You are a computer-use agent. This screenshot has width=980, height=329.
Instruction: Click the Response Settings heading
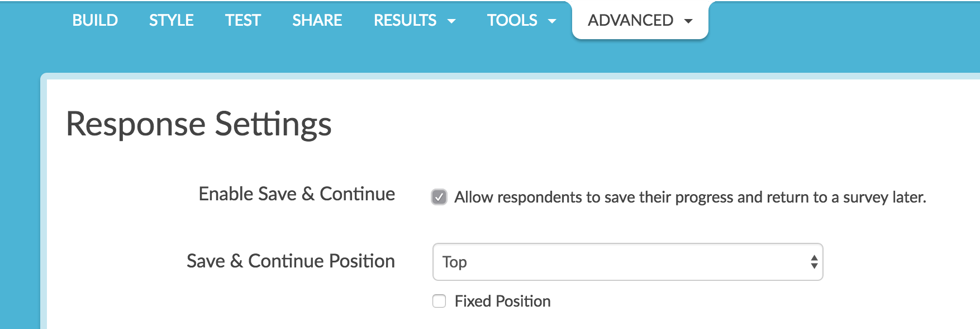[x=199, y=124]
